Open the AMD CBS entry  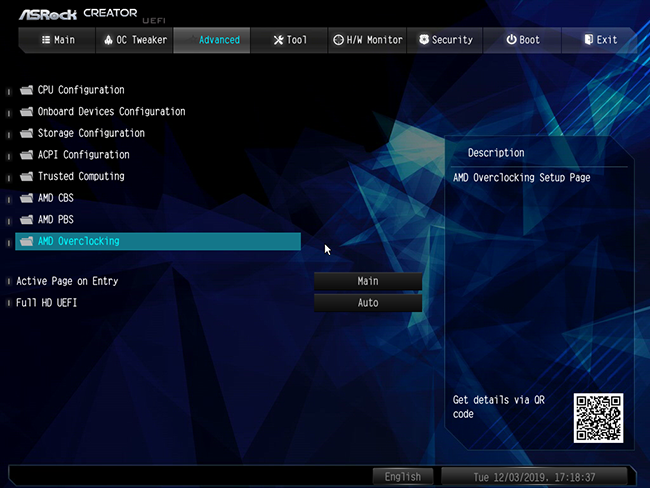[56, 198]
